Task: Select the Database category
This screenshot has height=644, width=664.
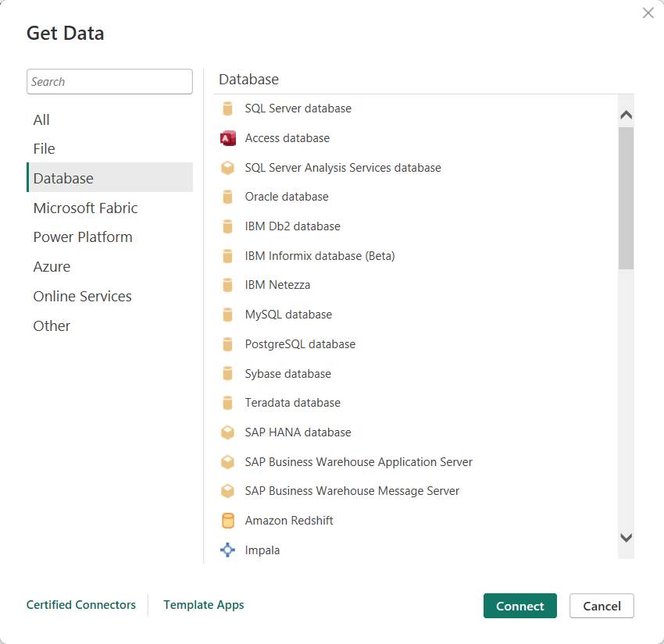Action: pyautogui.click(x=109, y=177)
